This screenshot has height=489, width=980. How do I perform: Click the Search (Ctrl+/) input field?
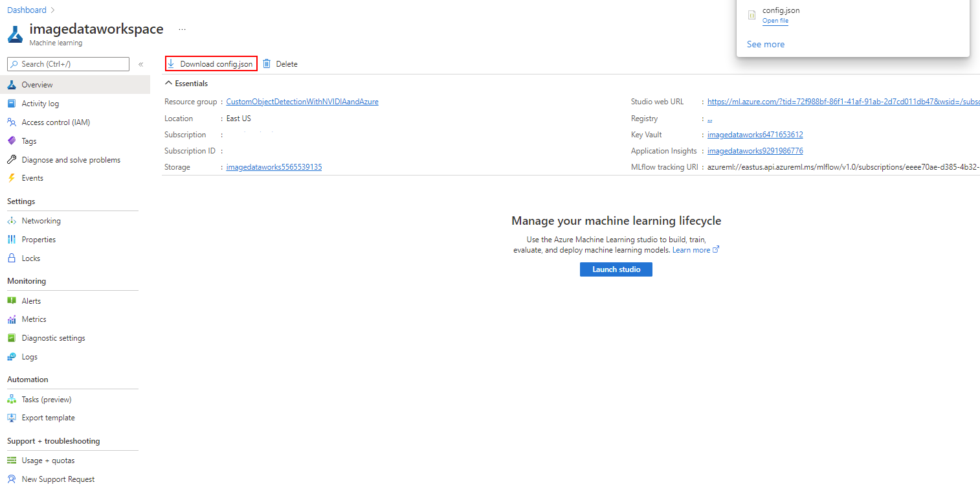[x=68, y=64]
